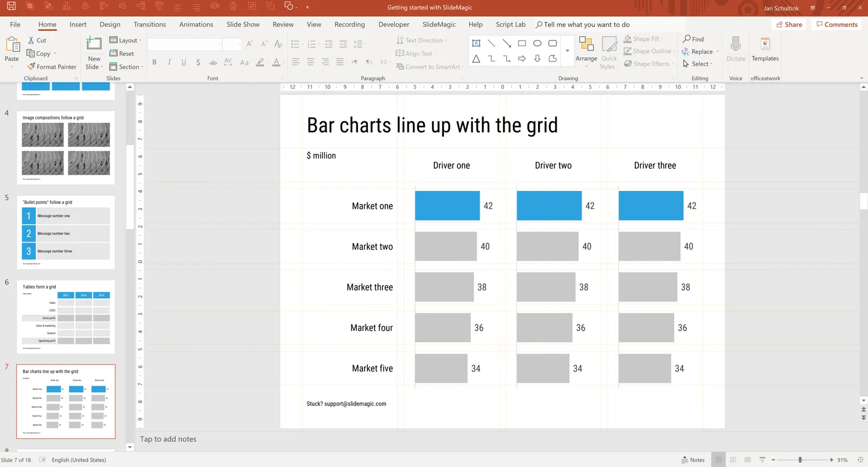Click the zoom slider handle
Viewport: 868px width, 467px height.
coord(800,460)
